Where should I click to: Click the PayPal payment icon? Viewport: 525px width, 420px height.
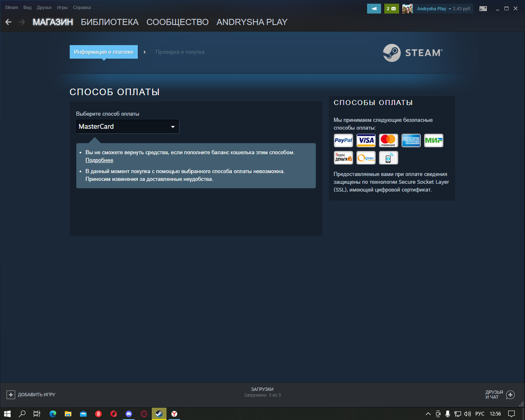tap(343, 140)
